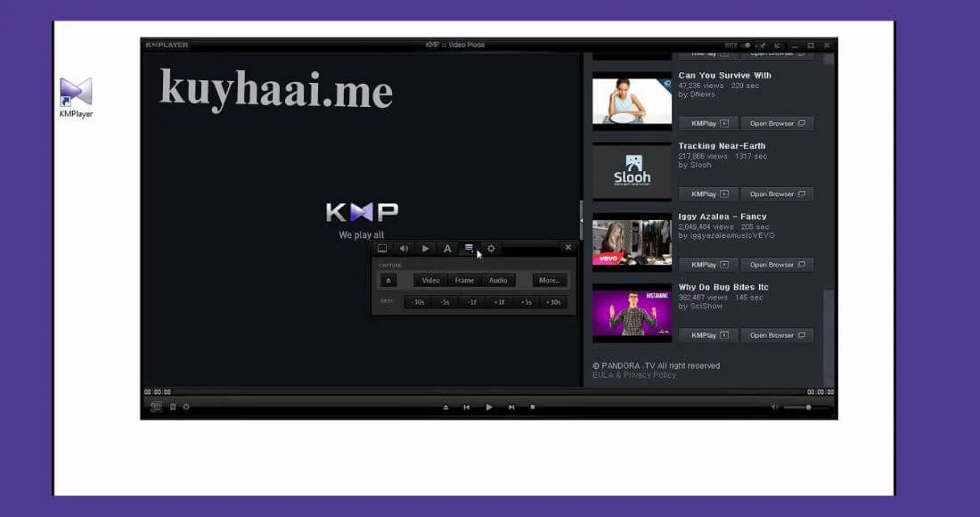Open Browser for Iggy Azalea - Fancy
980x517 pixels.
coord(777,265)
